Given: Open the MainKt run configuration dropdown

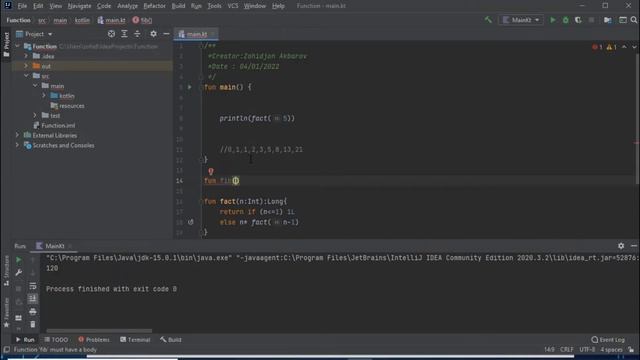Looking at the screenshot, I should [521, 20].
